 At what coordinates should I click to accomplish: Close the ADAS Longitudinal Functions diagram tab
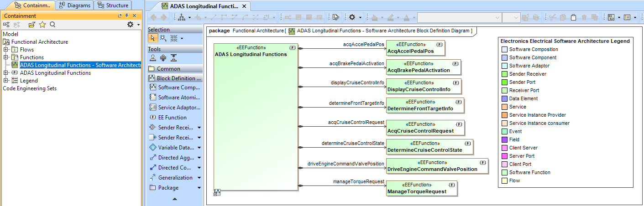point(244,6)
